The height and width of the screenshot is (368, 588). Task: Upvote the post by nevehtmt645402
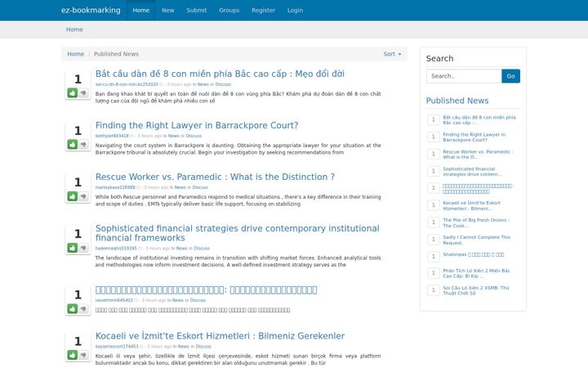73,308
